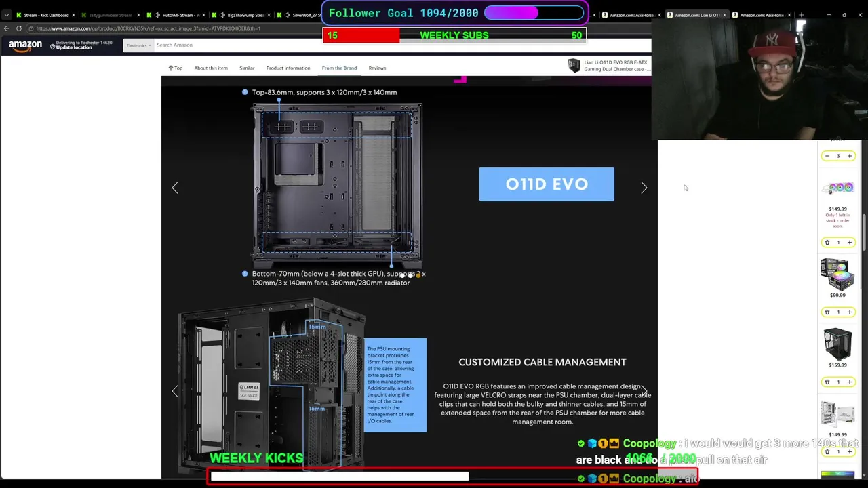Go to Similar items section
The image size is (868, 488).
pyautogui.click(x=247, y=68)
